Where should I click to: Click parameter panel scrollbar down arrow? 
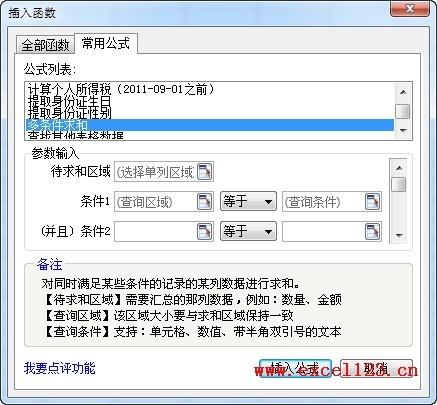coord(399,236)
